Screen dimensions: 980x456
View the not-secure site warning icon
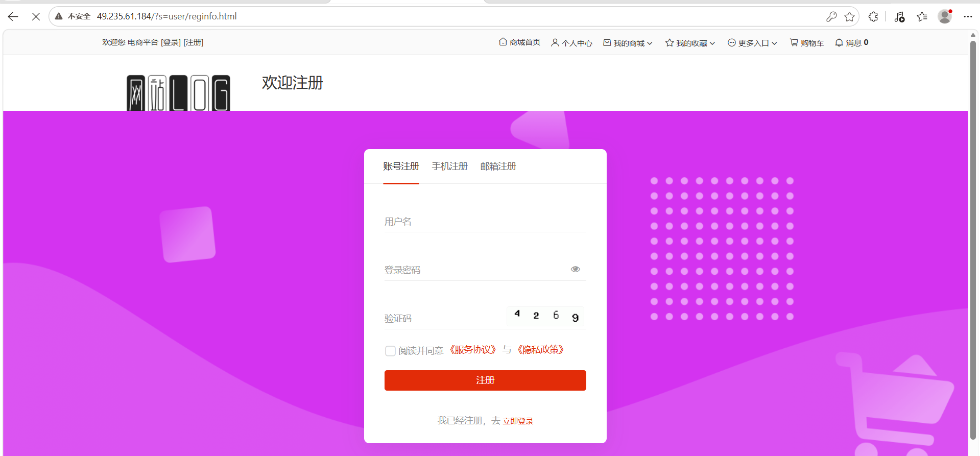point(59,16)
